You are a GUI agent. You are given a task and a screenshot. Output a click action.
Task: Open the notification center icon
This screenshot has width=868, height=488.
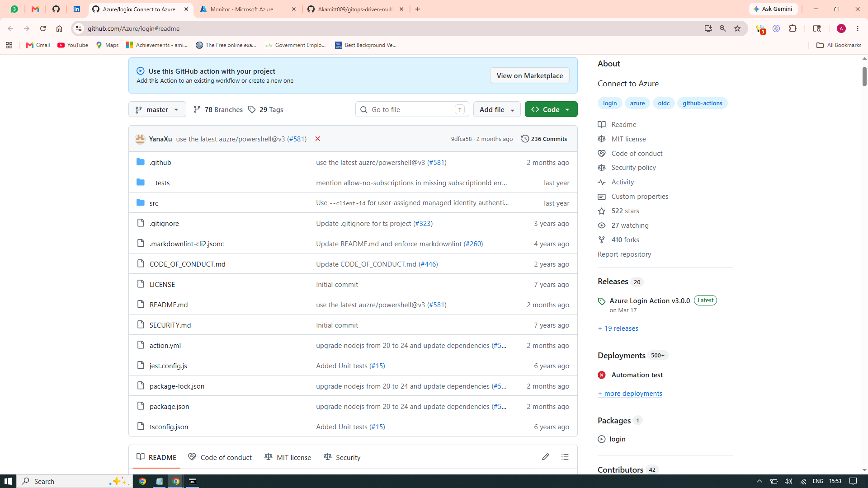pyautogui.click(x=853, y=481)
